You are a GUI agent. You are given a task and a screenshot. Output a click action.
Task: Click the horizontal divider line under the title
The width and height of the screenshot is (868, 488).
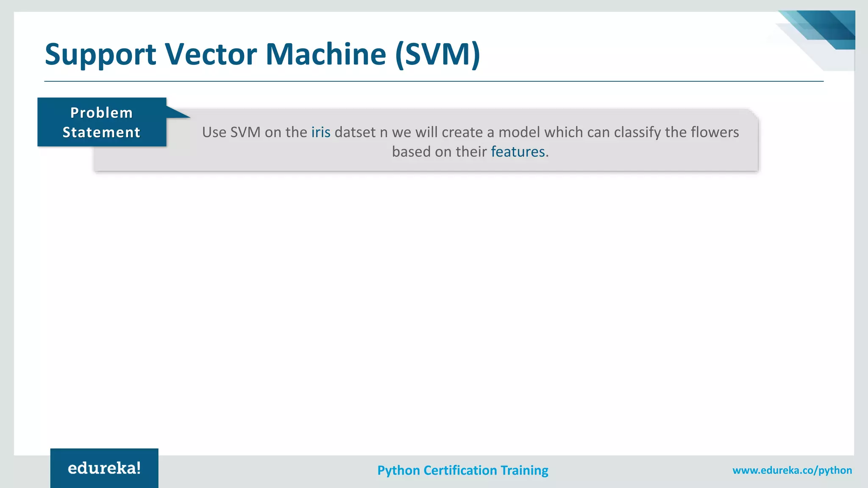coord(434,81)
